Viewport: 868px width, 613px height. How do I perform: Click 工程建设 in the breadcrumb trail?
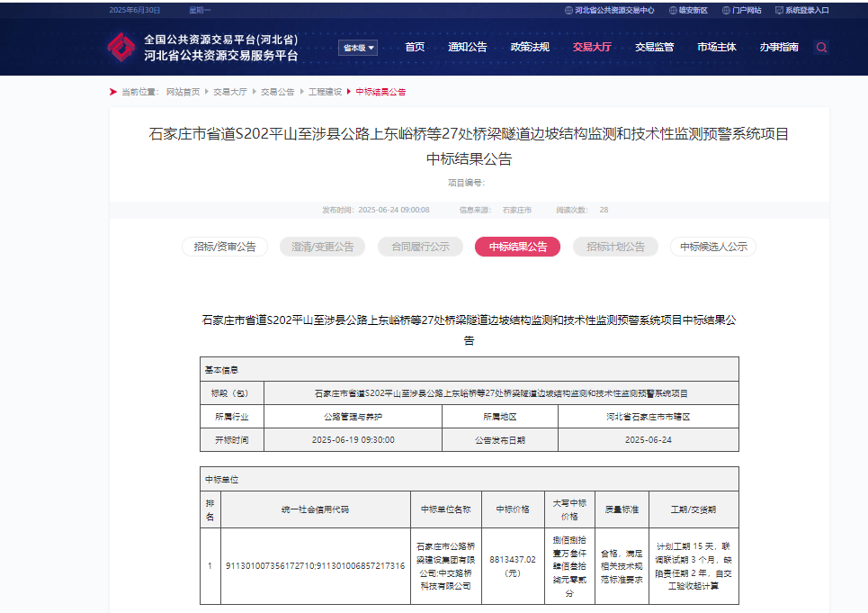pos(325,92)
